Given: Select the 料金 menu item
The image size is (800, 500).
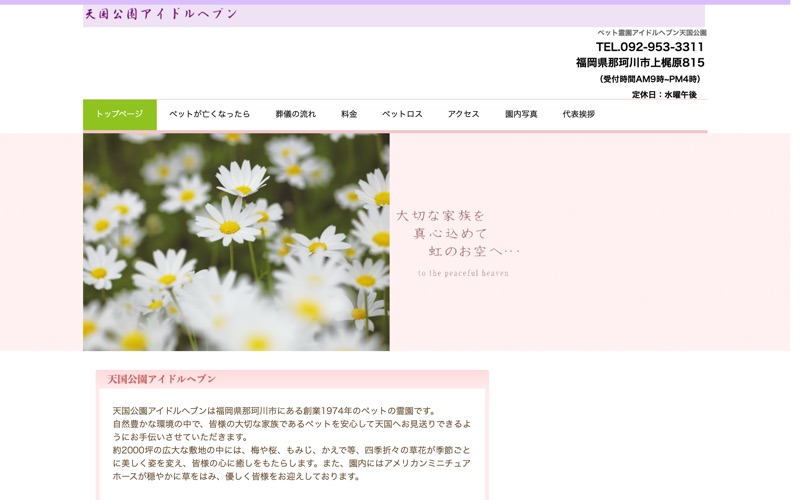Looking at the screenshot, I should (349, 114).
